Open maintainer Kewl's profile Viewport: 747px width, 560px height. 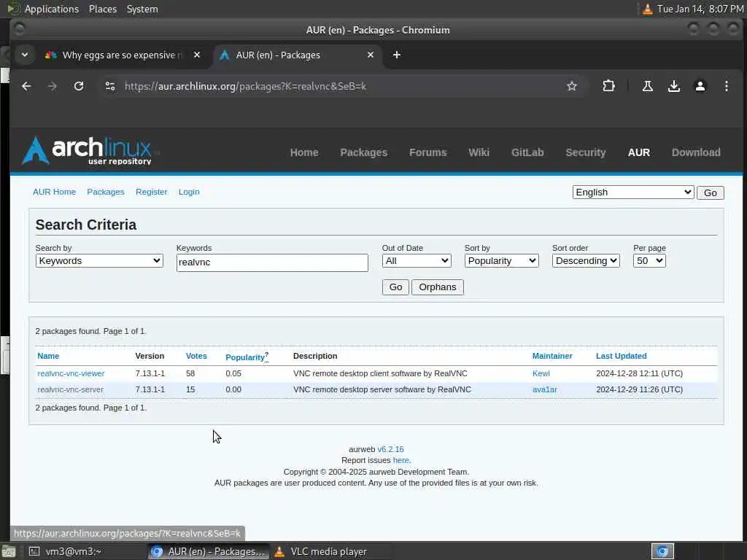[x=541, y=373]
